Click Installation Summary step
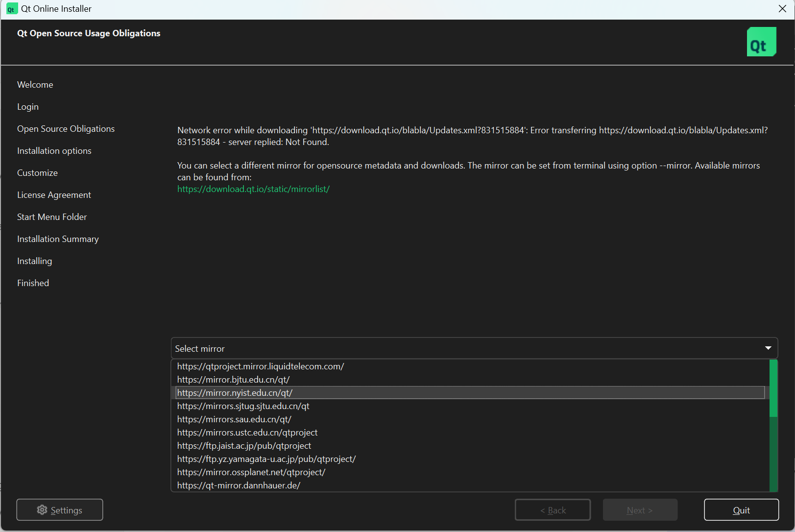 click(x=58, y=239)
